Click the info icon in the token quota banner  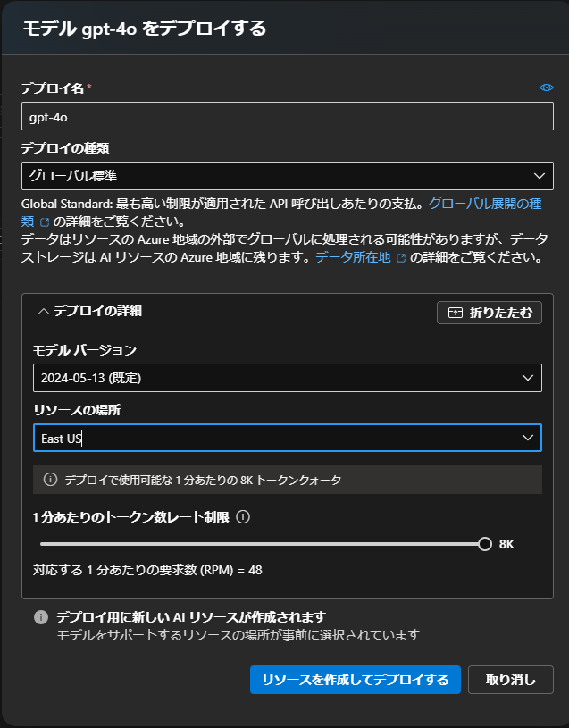(x=50, y=479)
